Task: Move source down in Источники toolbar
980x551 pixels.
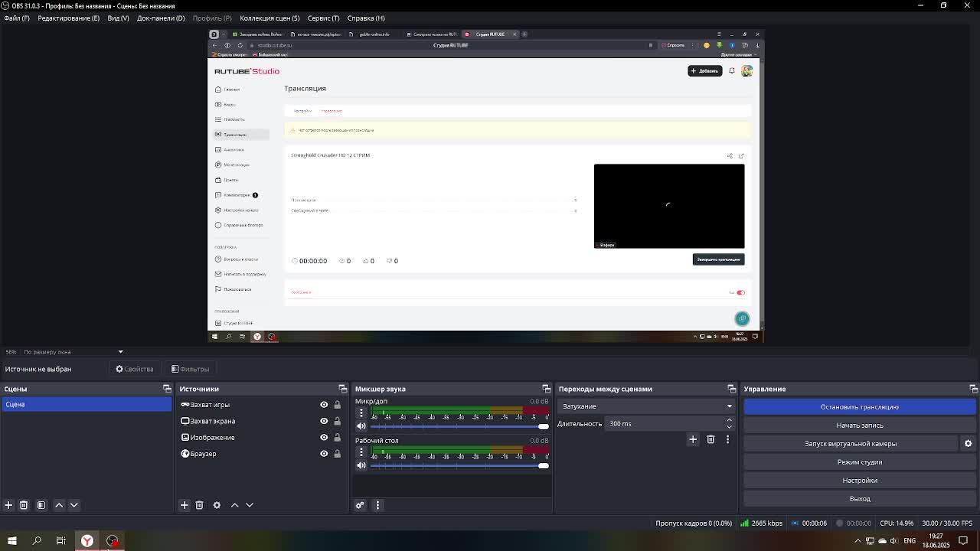Action: click(250, 505)
